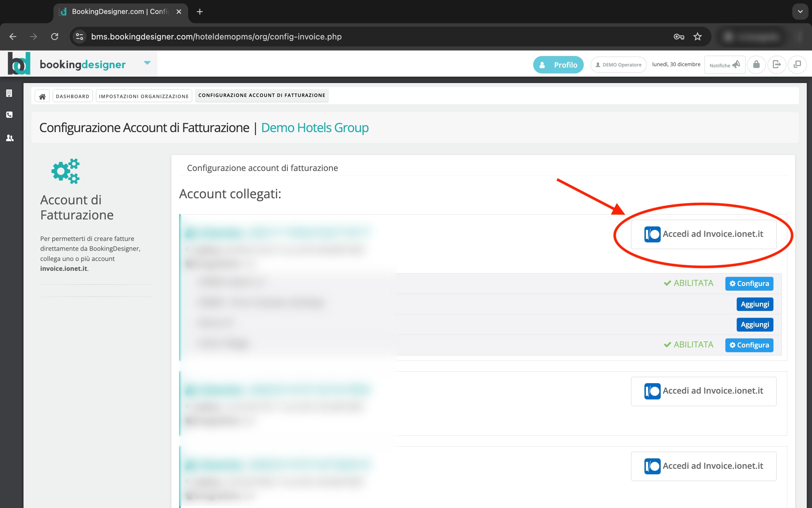
Task: Open the users icon in left sidebar
Action: [10, 138]
